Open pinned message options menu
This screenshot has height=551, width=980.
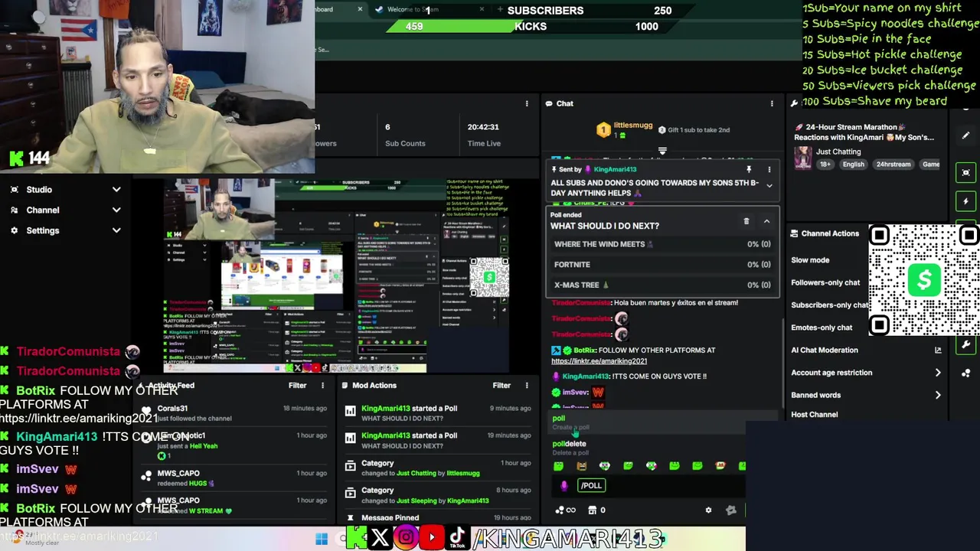tap(769, 169)
